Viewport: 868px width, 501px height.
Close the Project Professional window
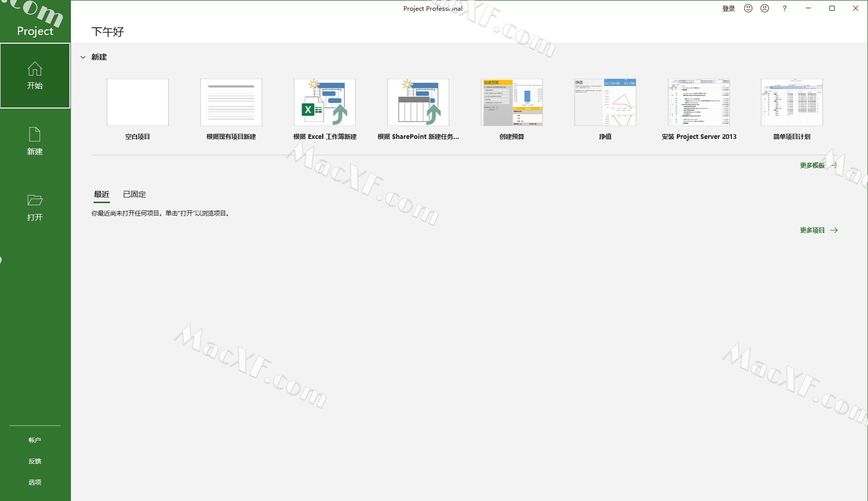856,8
